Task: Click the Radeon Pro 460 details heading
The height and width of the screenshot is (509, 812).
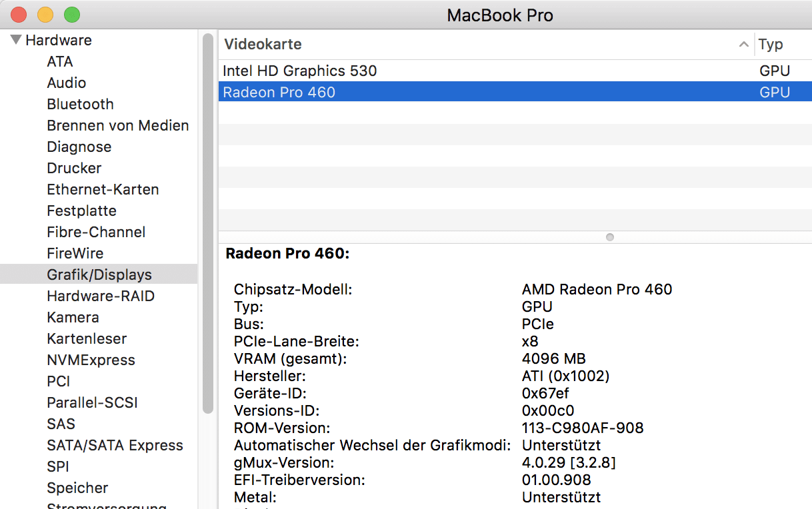Action: click(288, 254)
